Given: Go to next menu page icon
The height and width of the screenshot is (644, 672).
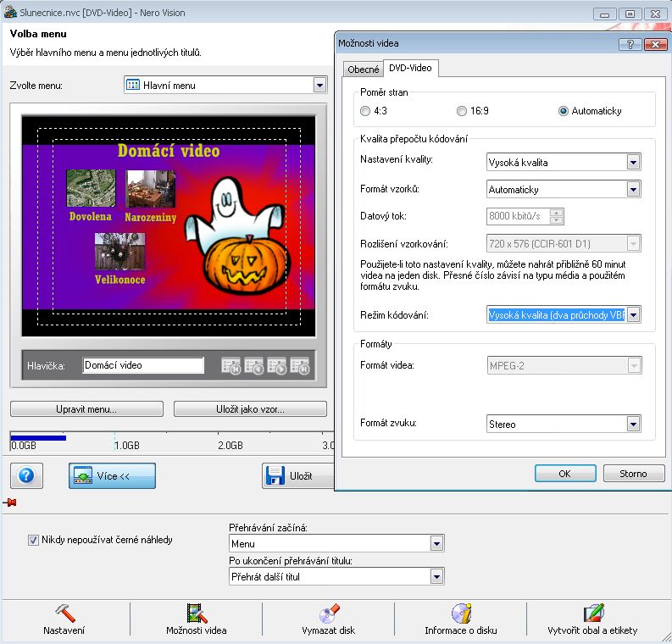Looking at the screenshot, I should point(277,366).
